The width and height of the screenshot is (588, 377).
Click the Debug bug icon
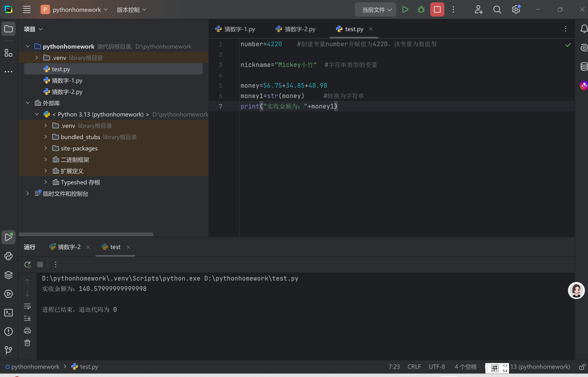pos(421,9)
